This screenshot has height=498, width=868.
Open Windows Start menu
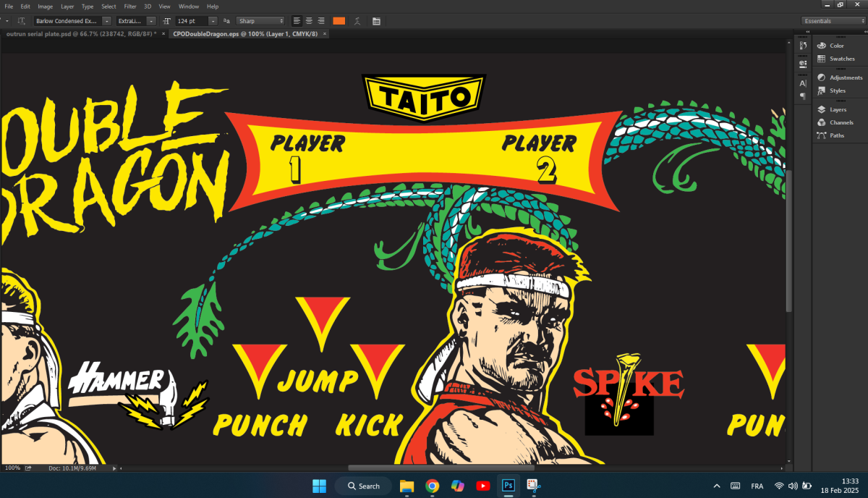click(318, 486)
